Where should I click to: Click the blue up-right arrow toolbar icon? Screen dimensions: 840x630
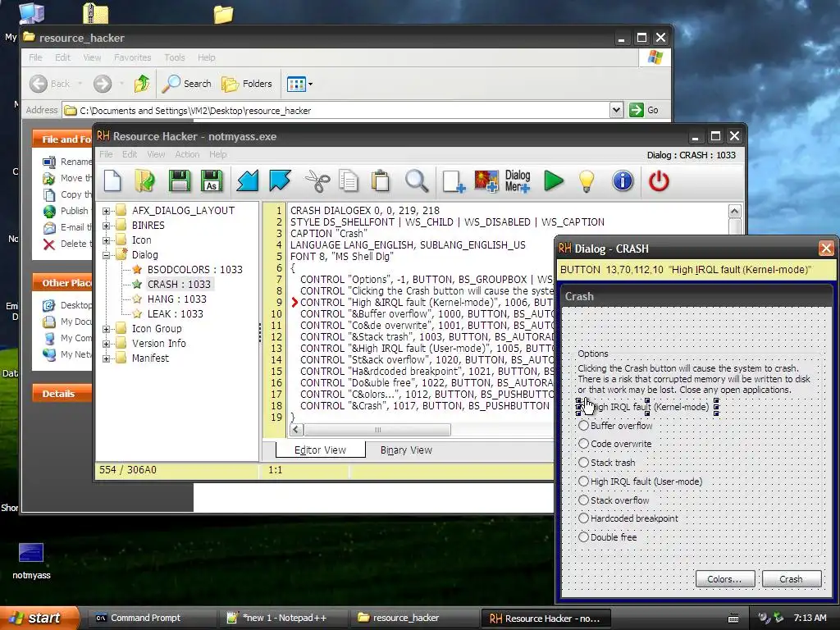point(280,180)
